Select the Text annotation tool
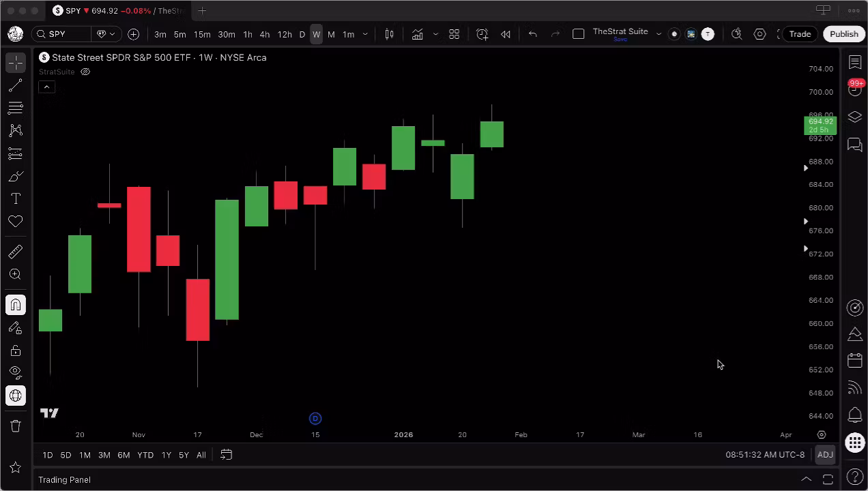Viewport: 868px width, 491px height. (x=15, y=198)
